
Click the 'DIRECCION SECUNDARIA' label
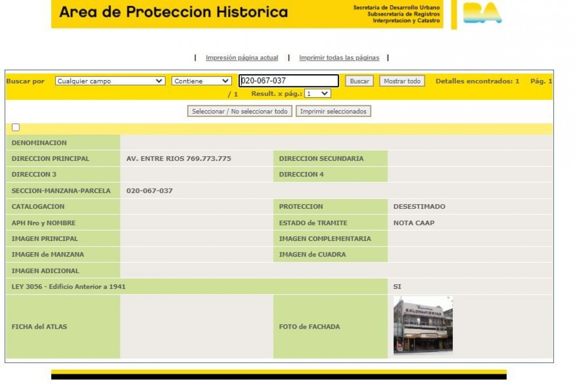(321, 158)
